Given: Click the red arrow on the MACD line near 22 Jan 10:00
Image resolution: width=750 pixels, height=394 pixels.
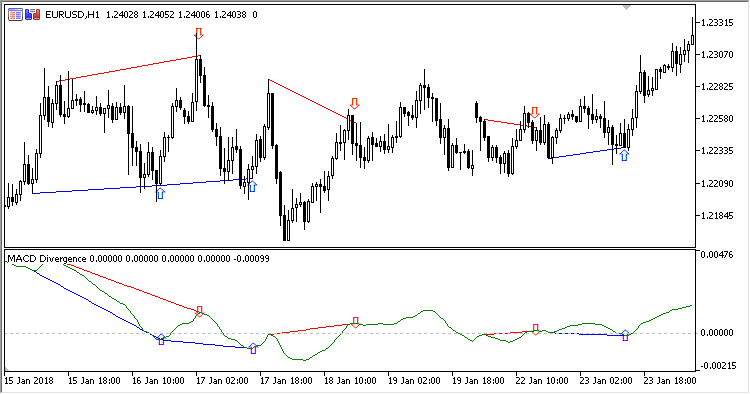Looking at the screenshot, I should [535, 329].
